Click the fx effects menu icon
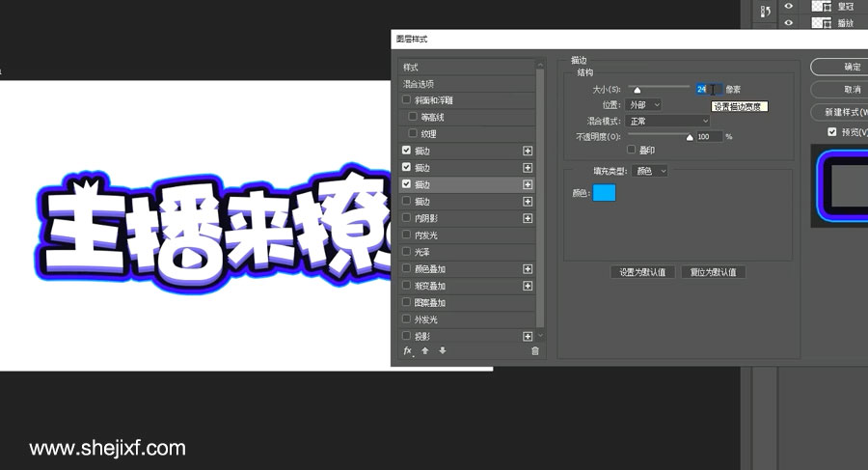The width and height of the screenshot is (868, 470). coord(408,351)
